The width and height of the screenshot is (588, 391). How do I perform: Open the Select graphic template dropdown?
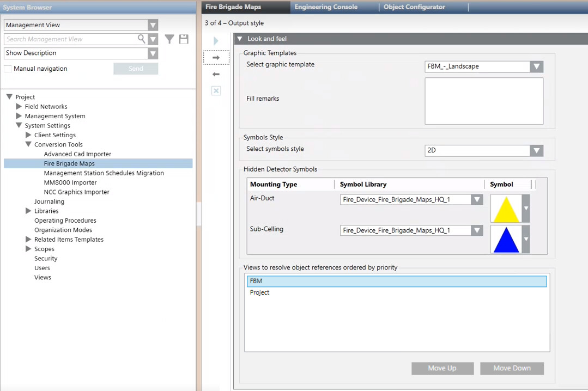[537, 66]
